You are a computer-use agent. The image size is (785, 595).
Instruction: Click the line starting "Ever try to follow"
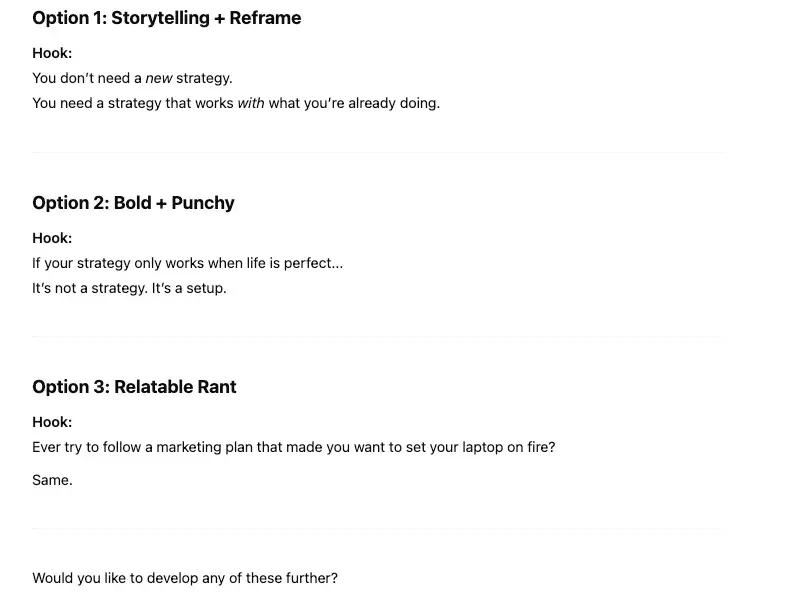click(x=293, y=447)
